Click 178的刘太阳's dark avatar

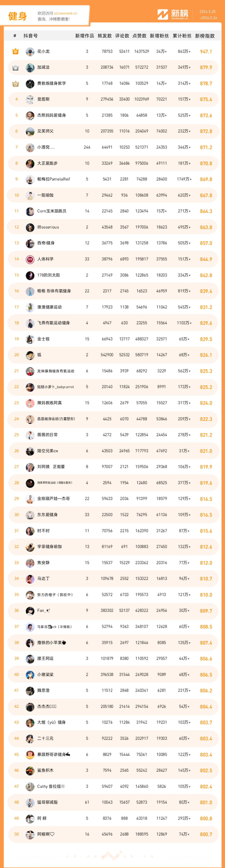[30, 275]
